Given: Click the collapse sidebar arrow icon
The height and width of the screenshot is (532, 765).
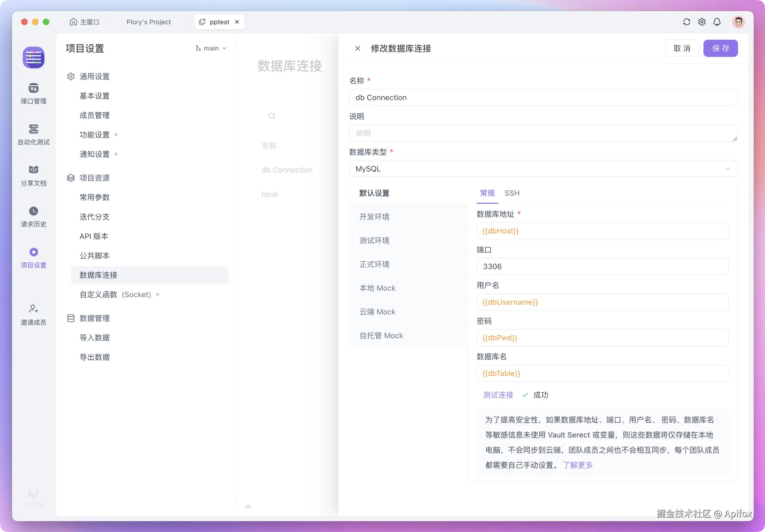Looking at the screenshot, I should click(248, 506).
